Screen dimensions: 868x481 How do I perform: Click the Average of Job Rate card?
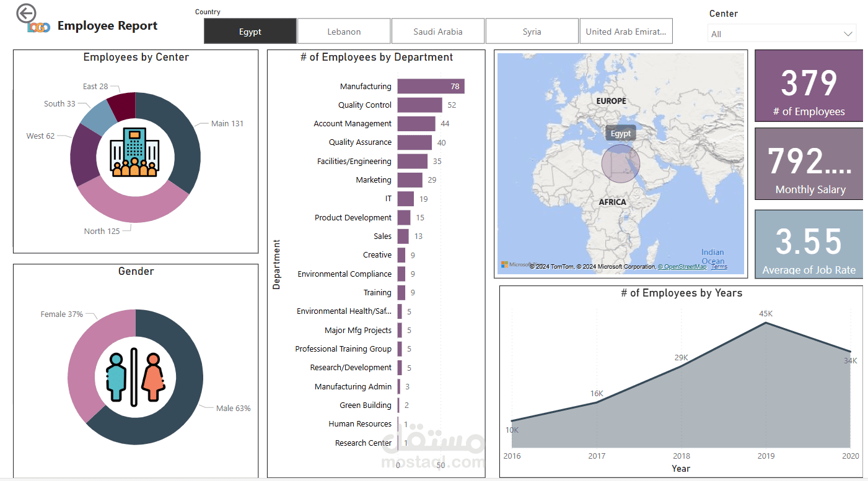pos(809,245)
